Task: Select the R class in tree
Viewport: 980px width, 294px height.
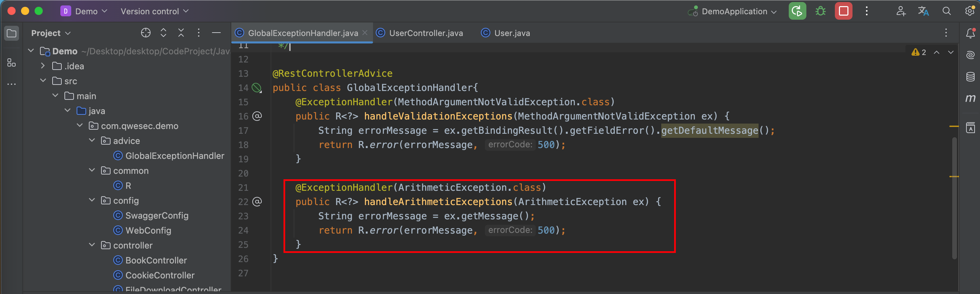Action: point(122,185)
